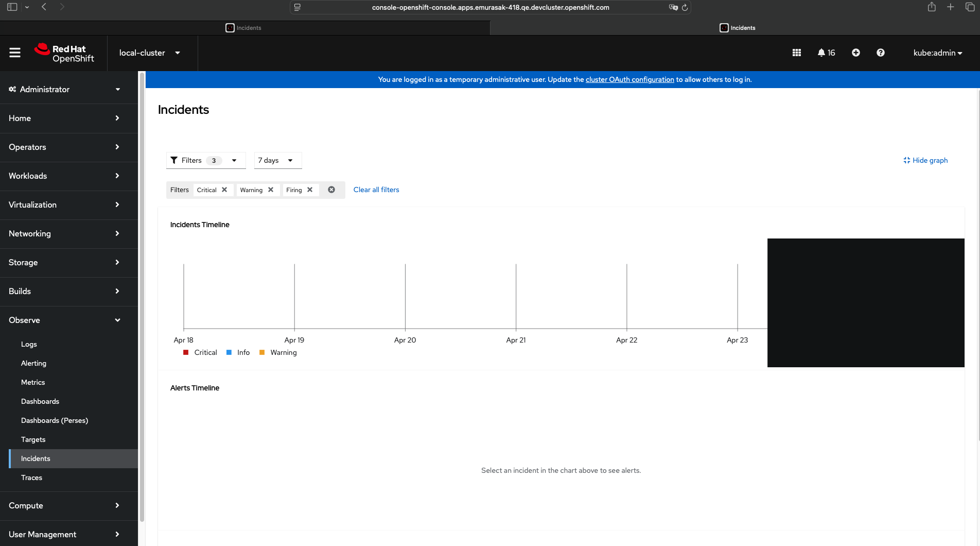Click the Warning legend orange square
Screen dimensions: 980x546
coord(262,352)
